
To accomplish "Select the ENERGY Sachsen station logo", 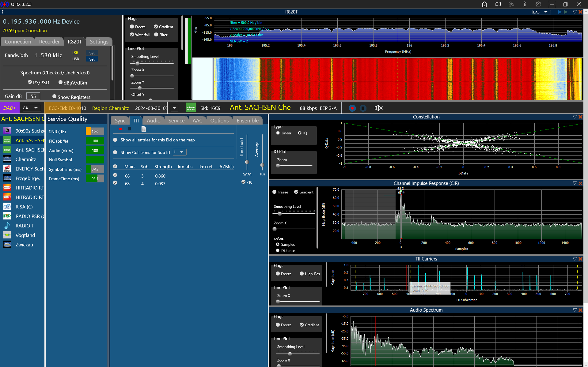I will coord(7,169).
